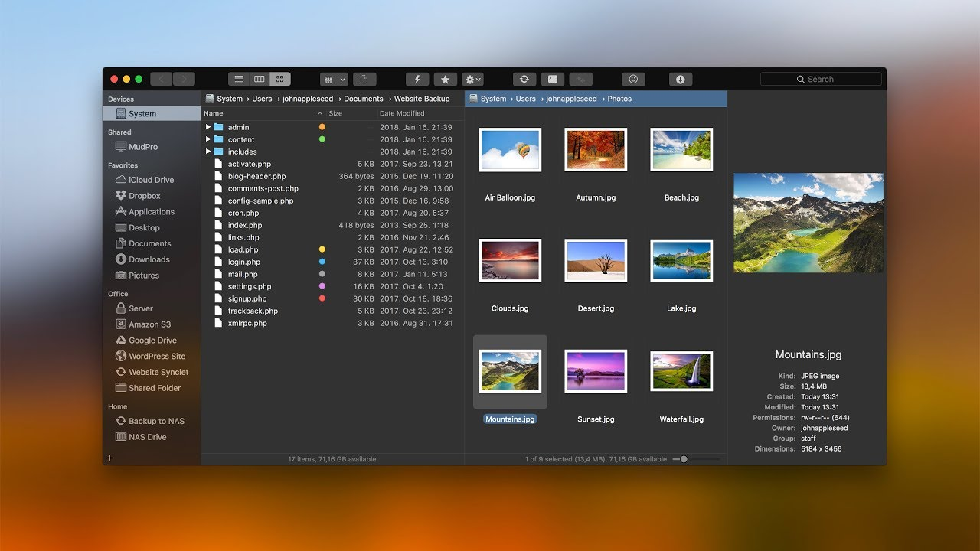The image size is (980, 551).
Task: Select the config-sample.php file row
Action: point(332,201)
